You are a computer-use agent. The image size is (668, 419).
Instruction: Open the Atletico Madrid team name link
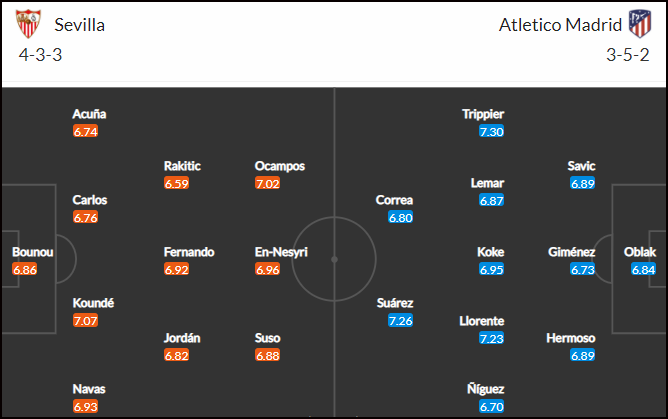560,25
